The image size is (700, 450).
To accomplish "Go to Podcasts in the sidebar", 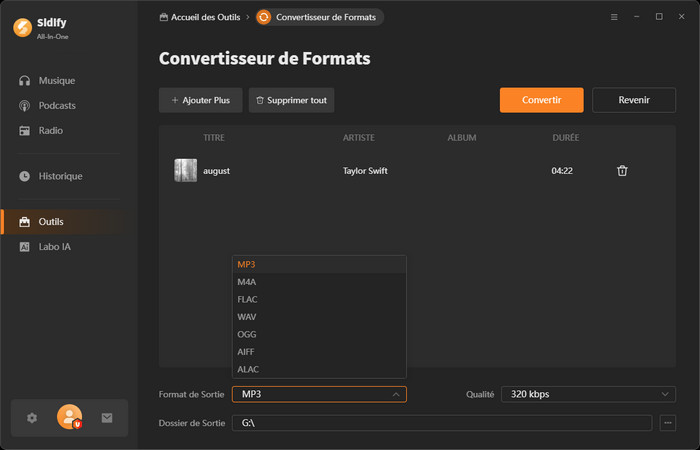I will click(57, 106).
